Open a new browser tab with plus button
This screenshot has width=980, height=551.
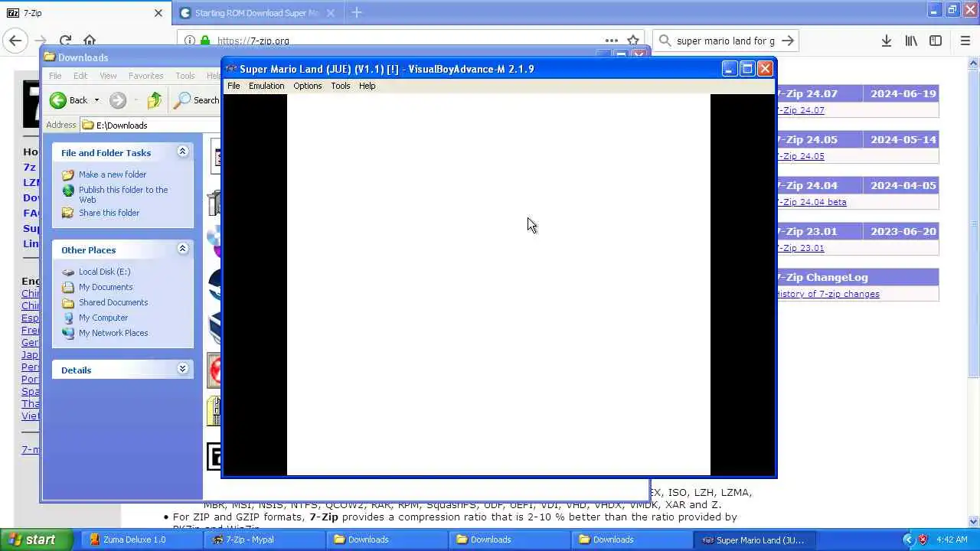tap(356, 12)
